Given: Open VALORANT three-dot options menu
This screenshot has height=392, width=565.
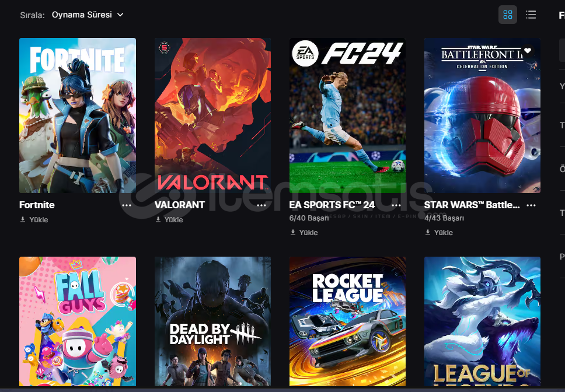Looking at the screenshot, I should point(261,205).
